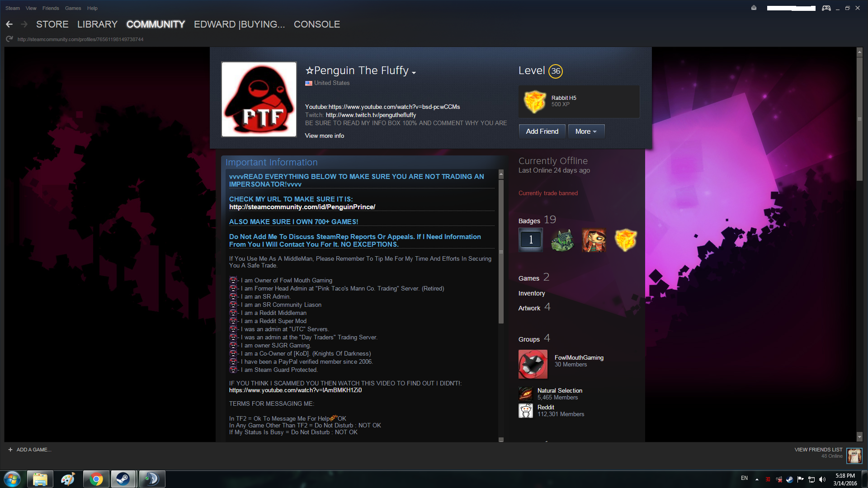
Task: Reload the page with refresh icon
Action: coord(9,39)
